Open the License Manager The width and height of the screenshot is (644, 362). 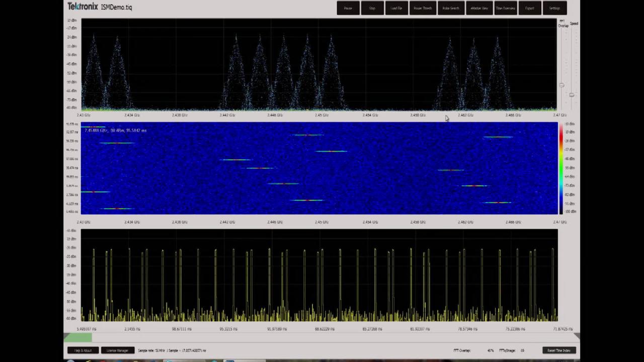coord(117,350)
